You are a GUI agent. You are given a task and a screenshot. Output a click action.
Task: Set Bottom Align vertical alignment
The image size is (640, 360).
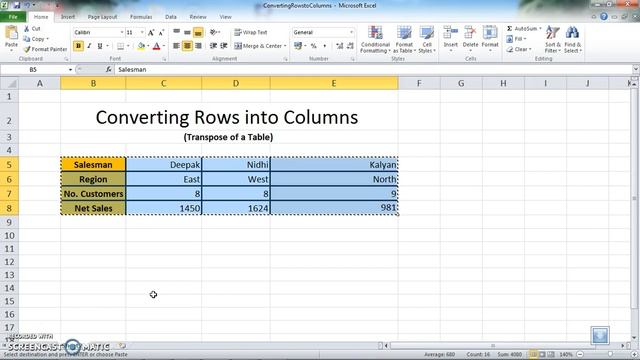198,32
